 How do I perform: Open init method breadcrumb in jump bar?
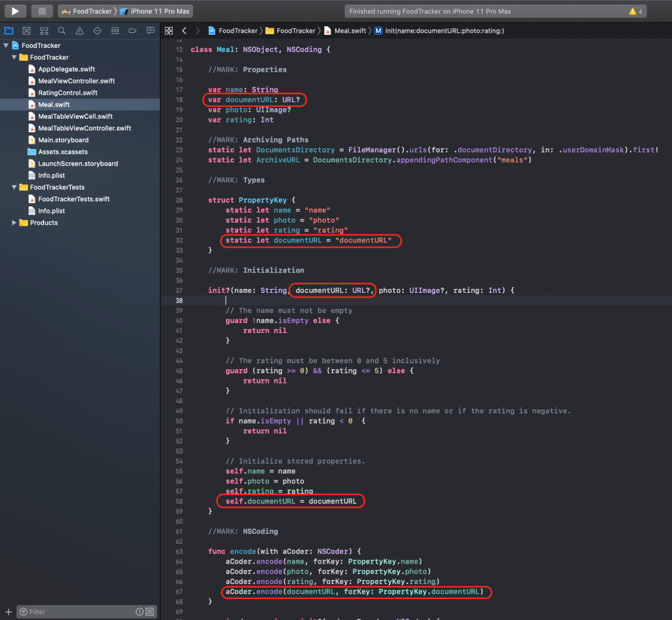point(439,30)
